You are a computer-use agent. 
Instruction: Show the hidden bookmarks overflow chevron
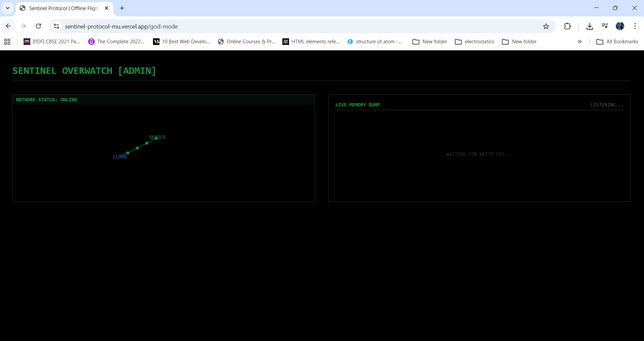click(x=579, y=42)
